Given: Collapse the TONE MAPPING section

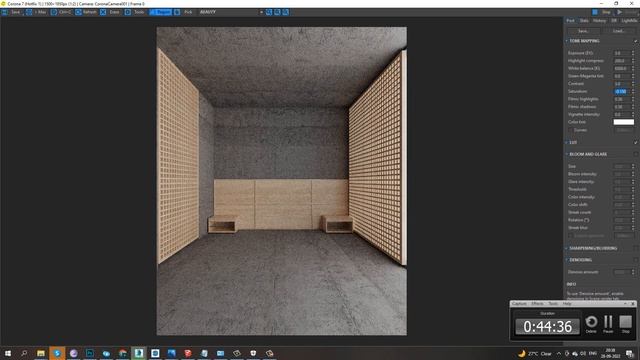Looking at the screenshot, I should coord(567,41).
